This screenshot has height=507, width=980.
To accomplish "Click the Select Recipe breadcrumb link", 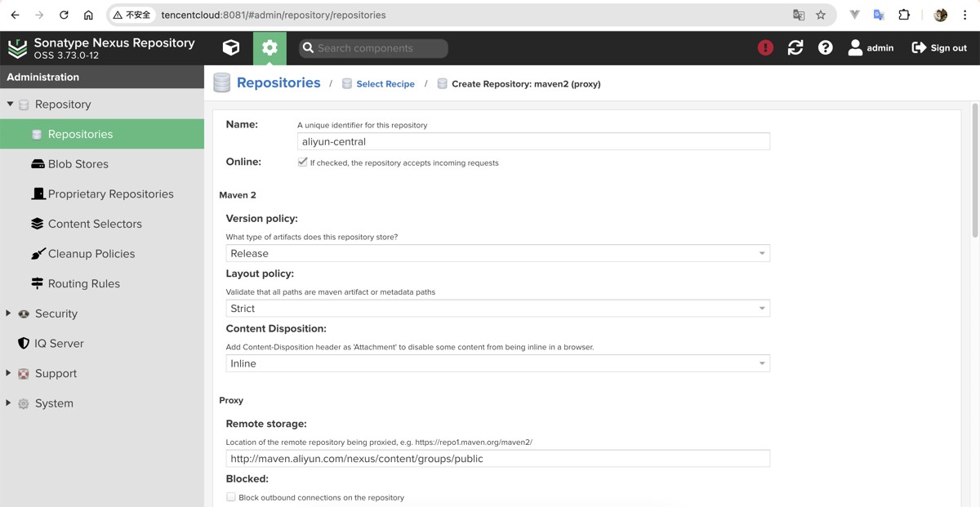I will point(385,84).
